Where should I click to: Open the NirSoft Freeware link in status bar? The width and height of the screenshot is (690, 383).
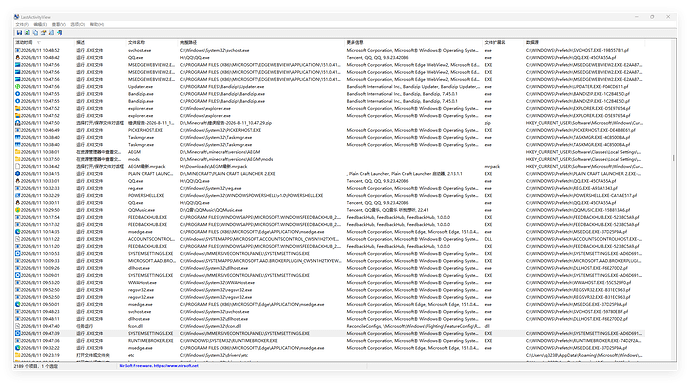[x=159, y=365]
